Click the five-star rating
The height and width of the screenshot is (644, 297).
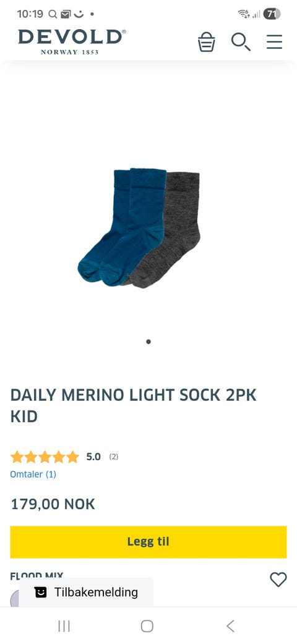tap(45, 457)
